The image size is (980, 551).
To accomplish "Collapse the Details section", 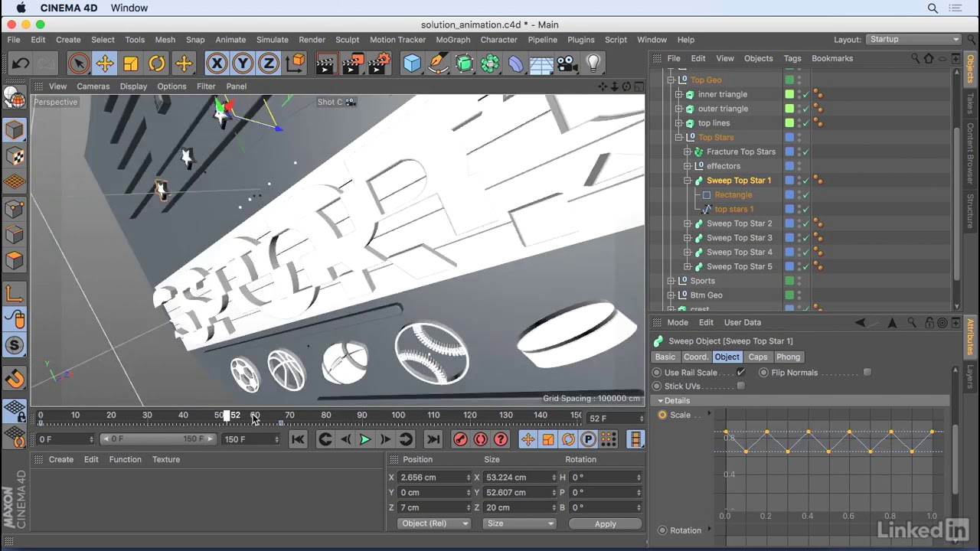I will click(661, 401).
